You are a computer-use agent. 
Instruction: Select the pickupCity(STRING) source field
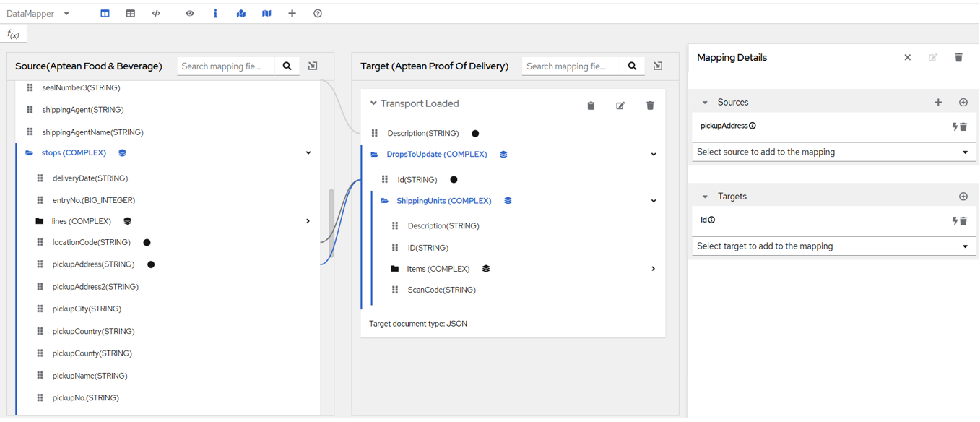tap(87, 309)
